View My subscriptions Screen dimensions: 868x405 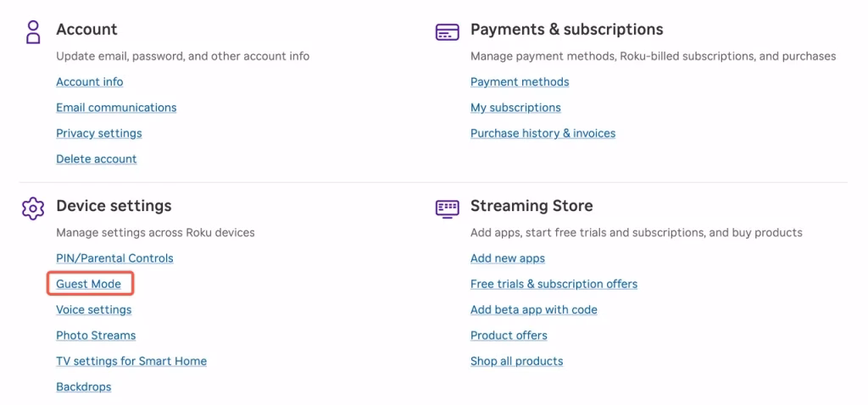[x=515, y=108]
